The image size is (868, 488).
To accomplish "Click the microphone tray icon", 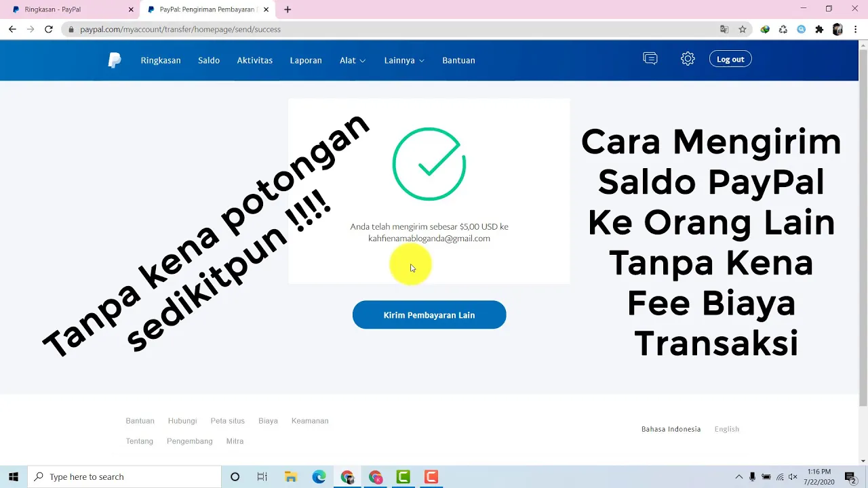I will (x=753, y=476).
